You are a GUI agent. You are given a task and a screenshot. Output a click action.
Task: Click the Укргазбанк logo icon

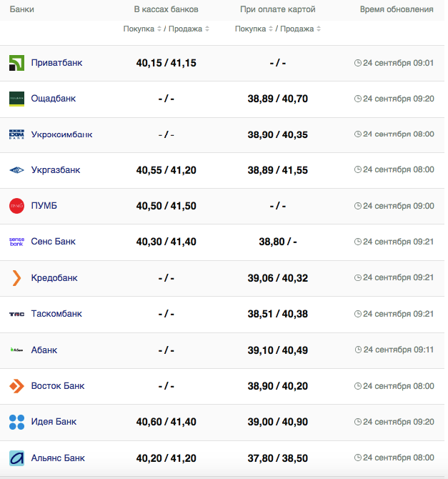point(16,170)
